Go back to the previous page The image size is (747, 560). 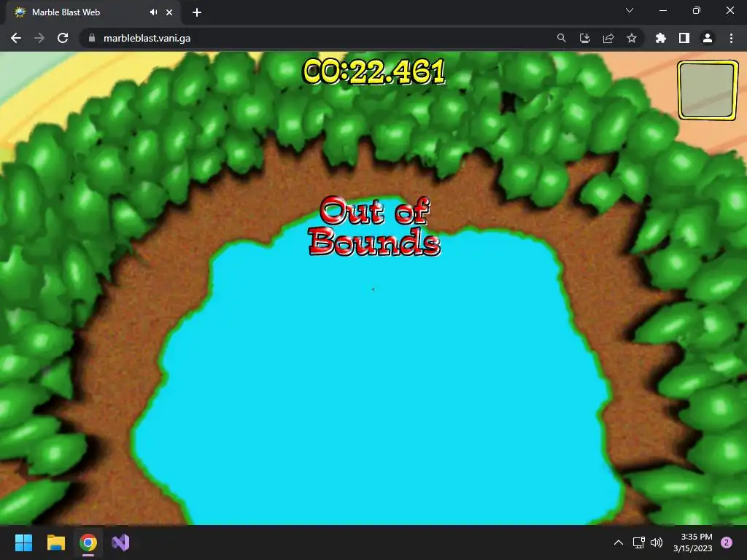[16, 38]
